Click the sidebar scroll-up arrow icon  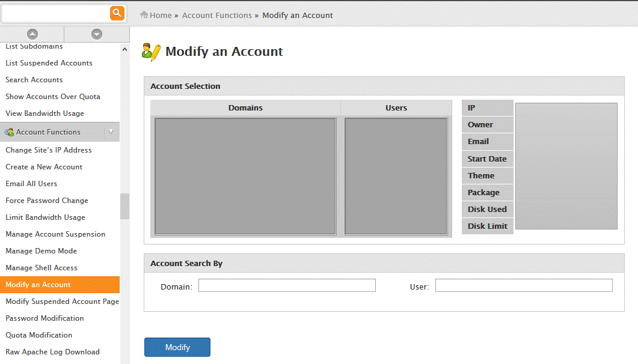pyautogui.click(x=32, y=34)
